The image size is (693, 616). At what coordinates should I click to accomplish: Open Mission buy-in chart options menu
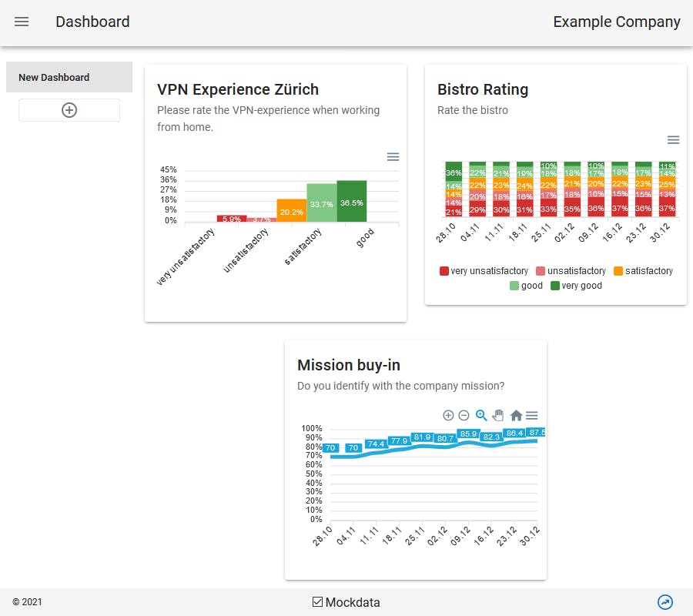(x=531, y=416)
